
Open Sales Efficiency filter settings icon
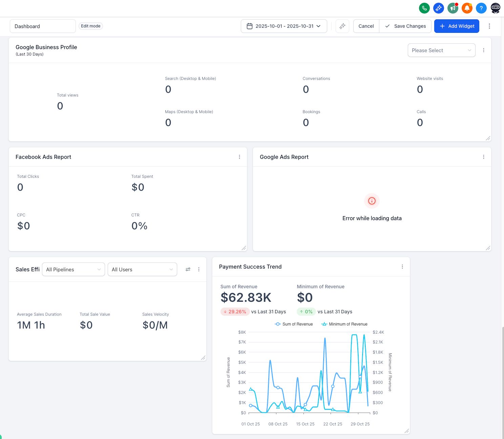tap(188, 269)
